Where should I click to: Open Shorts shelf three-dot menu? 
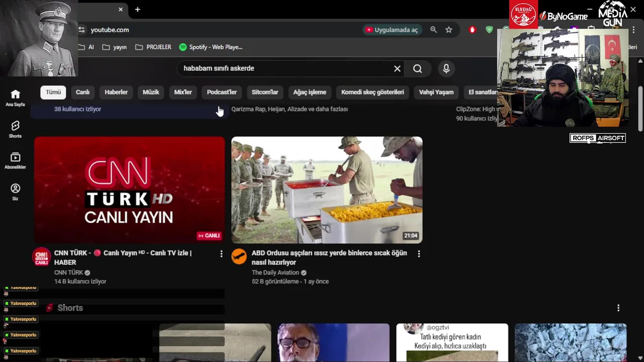tap(618, 308)
